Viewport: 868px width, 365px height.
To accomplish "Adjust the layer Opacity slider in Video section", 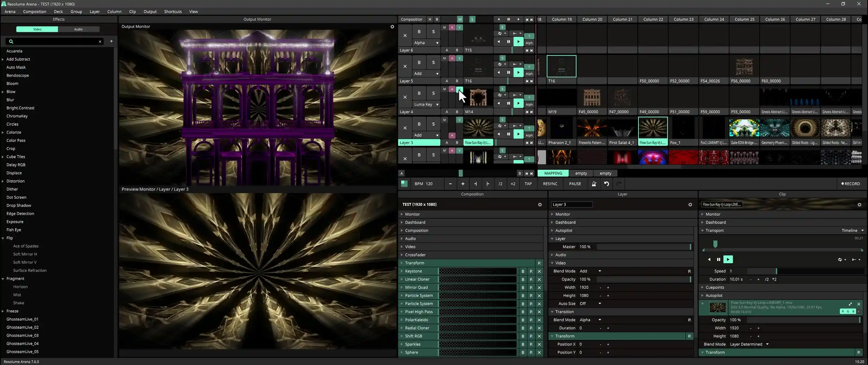I will pyautogui.click(x=644, y=279).
